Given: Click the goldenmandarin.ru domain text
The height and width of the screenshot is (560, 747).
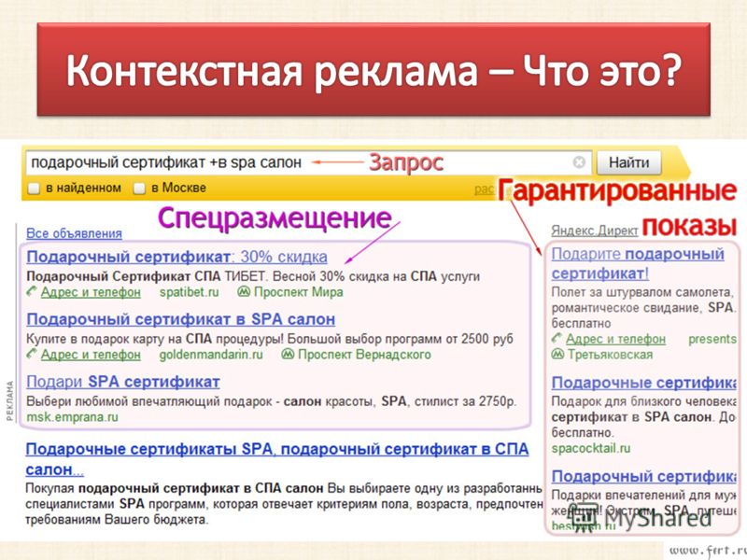Looking at the screenshot, I should [211, 355].
